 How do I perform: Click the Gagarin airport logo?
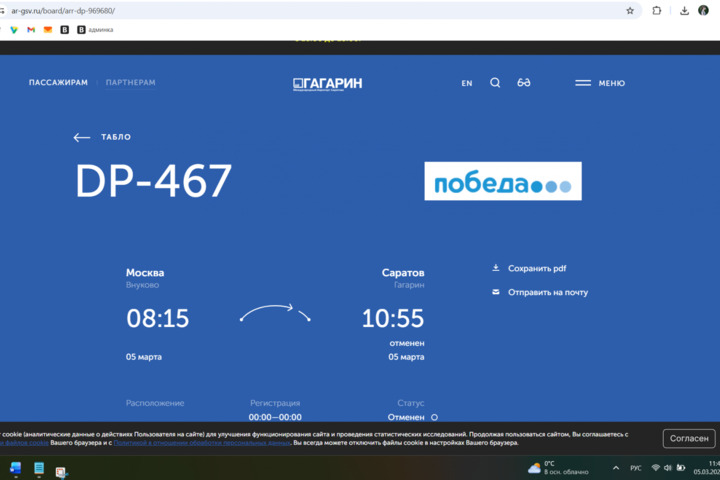coord(327,84)
